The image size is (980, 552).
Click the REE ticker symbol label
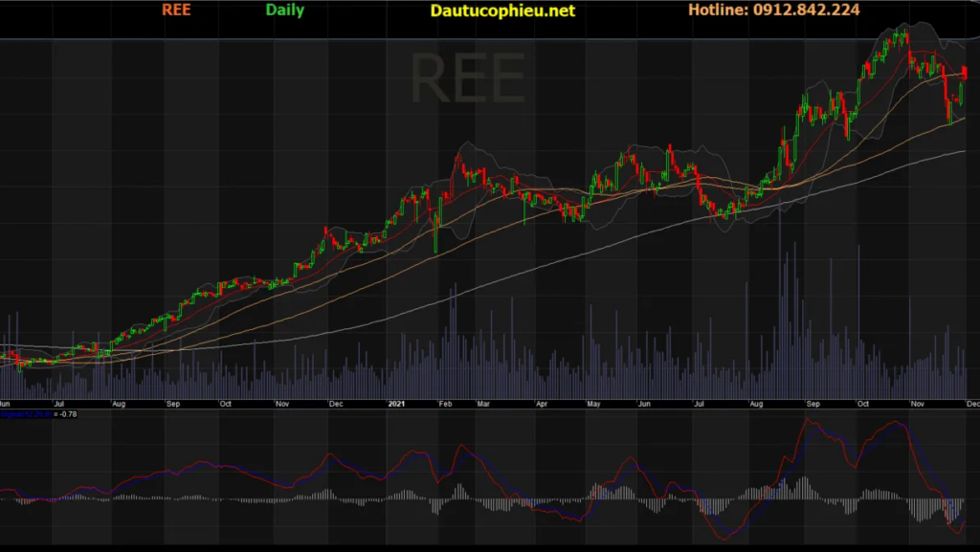(x=176, y=11)
